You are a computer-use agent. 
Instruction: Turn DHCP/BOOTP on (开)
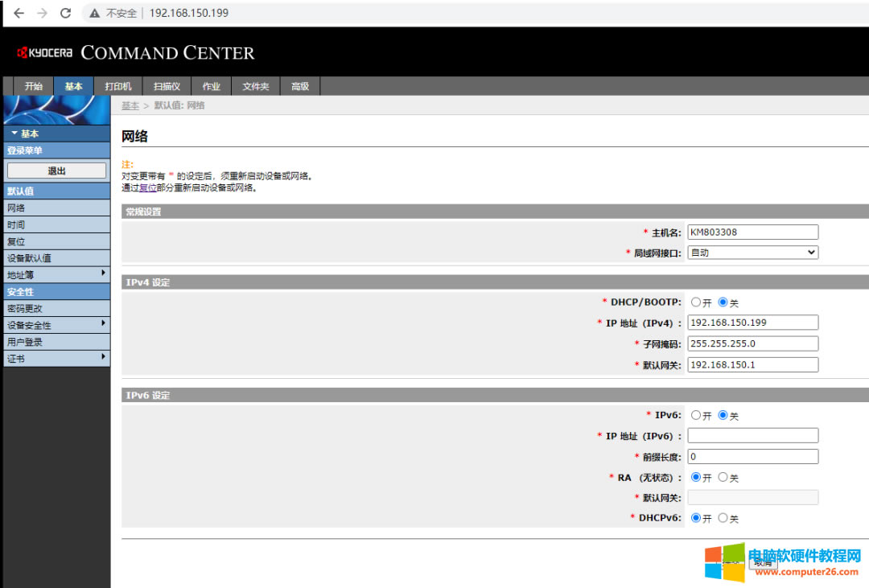pyautogui.click(x=696, y=302)
